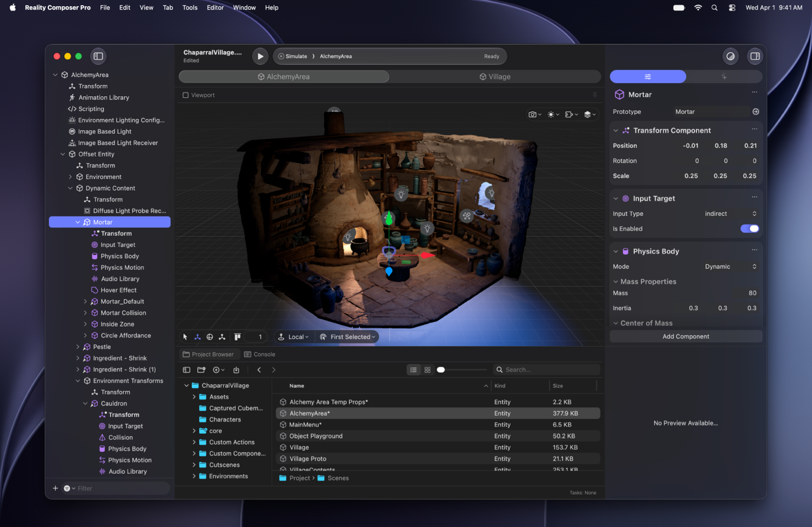Click the snap increment value field
Screen dimensions: 812x527
(x=257, y=337)
